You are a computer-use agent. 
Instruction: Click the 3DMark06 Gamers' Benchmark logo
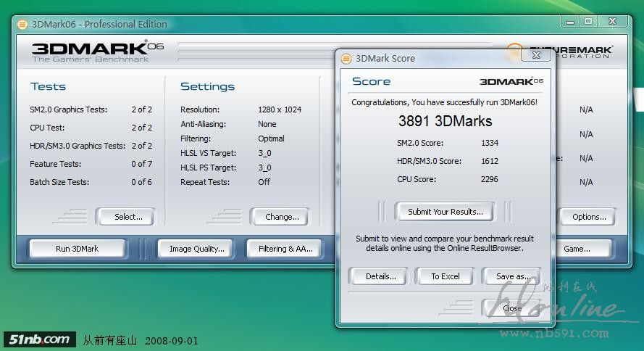97,51
